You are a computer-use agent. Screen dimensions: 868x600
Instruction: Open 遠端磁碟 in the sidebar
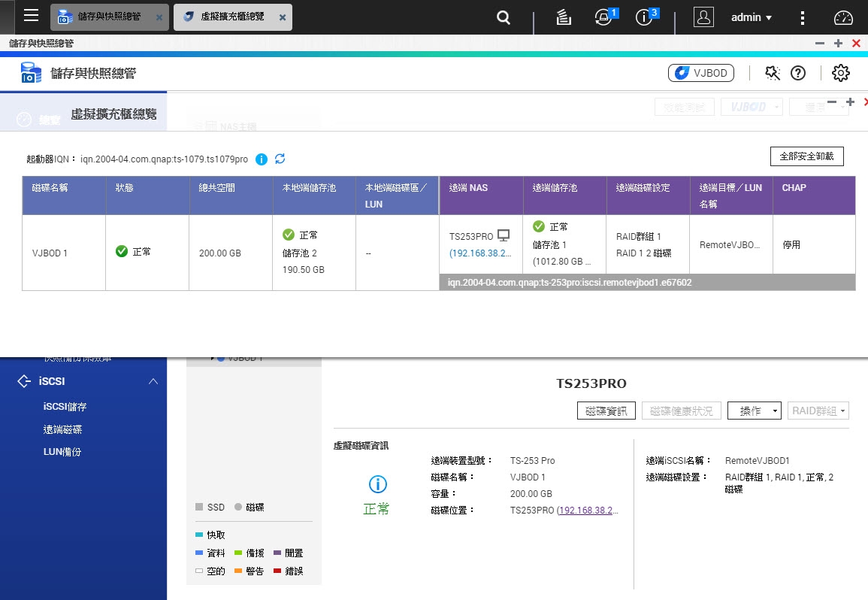coord(62,429)
